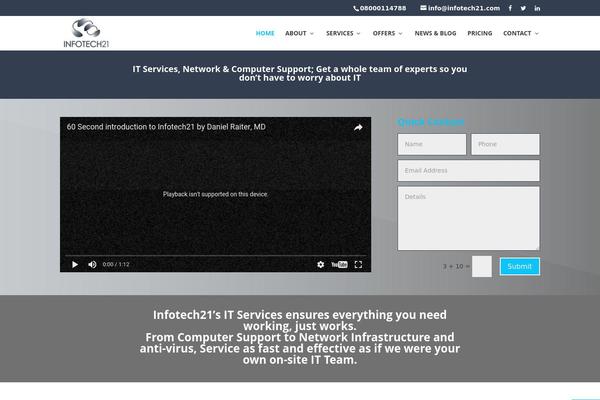Expand the Contact dropdown menu

[521, 33]
